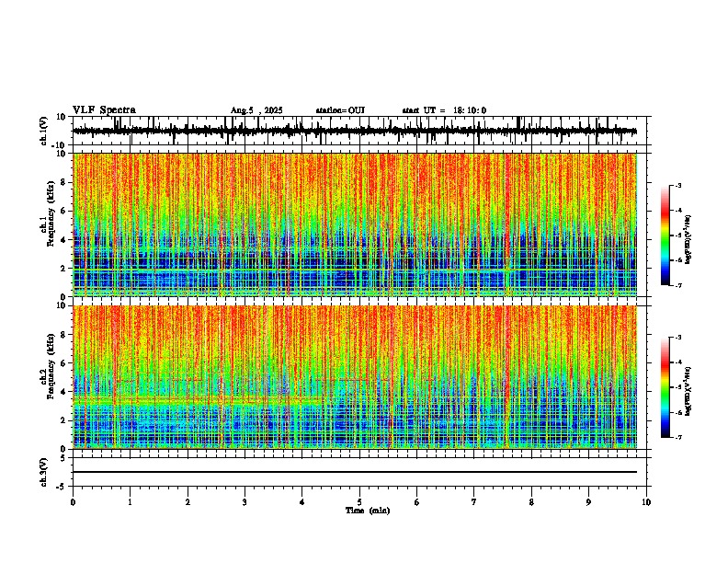Viewport: 728px width, 563px height.
Task: Select the "Aug.5 , 2025" date text
Action: click(x=256, y=110)
